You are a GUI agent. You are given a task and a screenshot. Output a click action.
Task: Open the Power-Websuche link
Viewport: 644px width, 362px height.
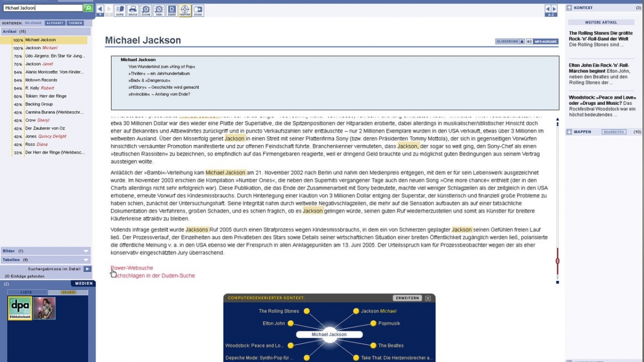(x=132, y=267)
